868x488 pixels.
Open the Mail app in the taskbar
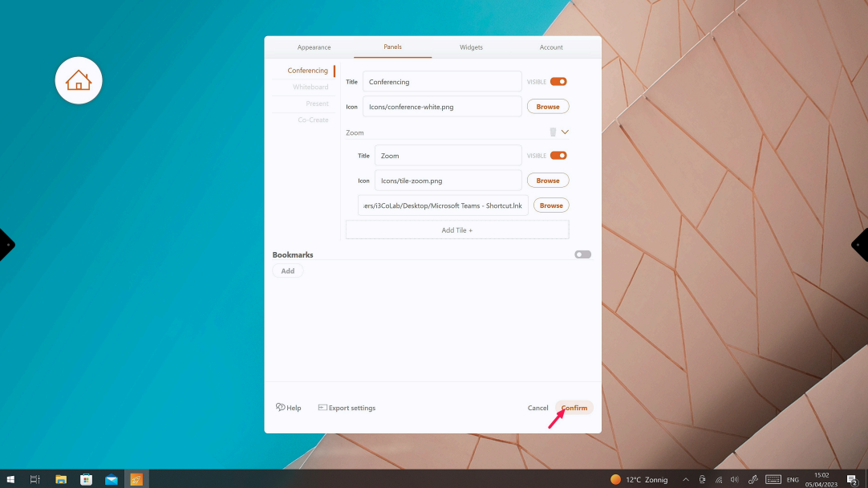click(x=112, y=479)
